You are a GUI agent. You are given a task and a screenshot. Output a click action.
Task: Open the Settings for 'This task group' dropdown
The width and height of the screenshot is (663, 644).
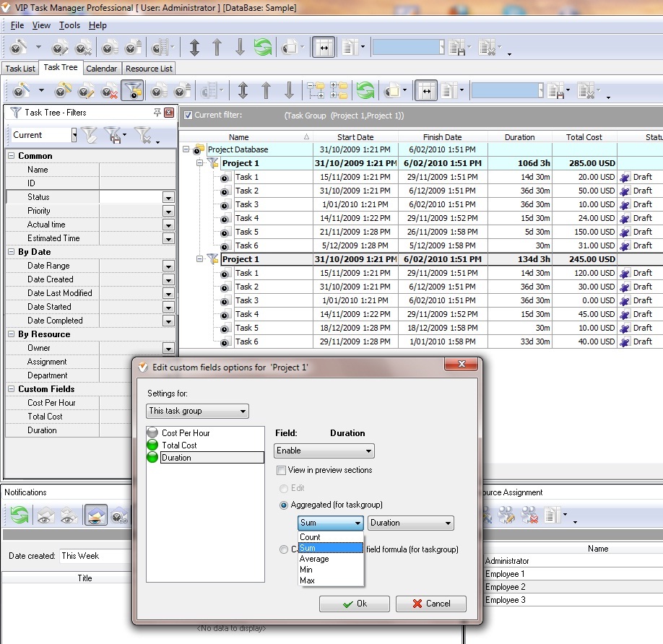point(198,411)
